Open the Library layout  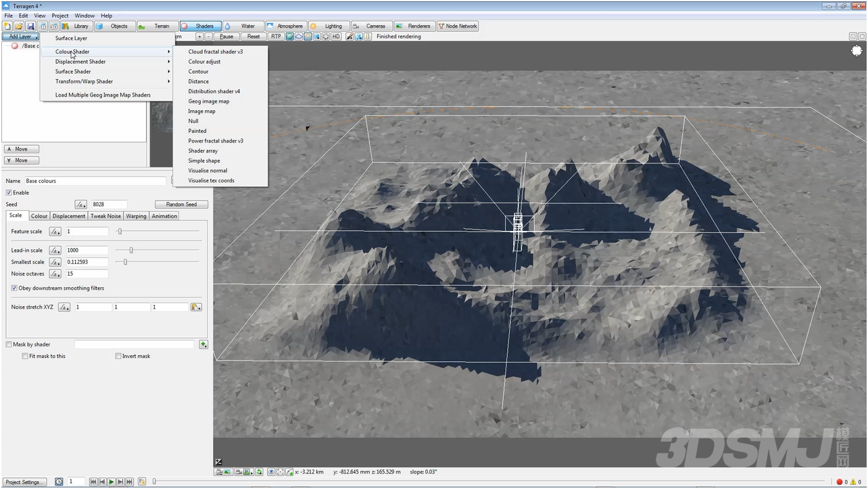point(76,26)
